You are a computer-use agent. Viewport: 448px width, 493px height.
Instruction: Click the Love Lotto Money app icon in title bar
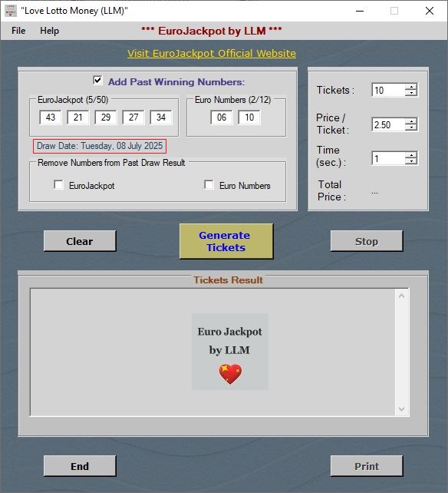[11, 11]
